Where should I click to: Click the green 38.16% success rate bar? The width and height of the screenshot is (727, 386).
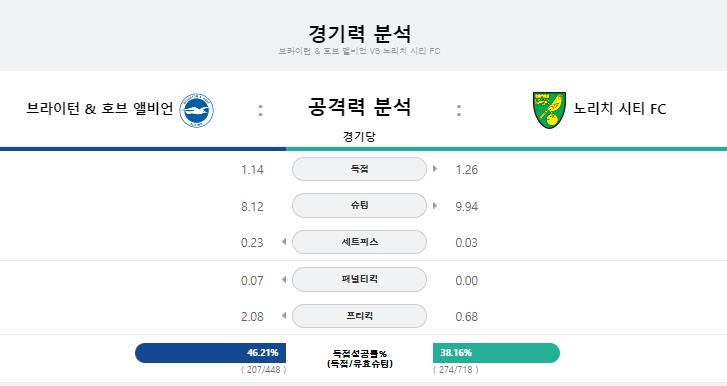click(496, 353)
